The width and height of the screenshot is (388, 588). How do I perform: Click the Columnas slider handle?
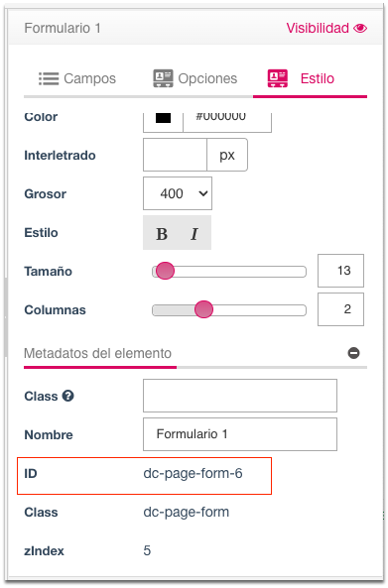[203, 309]
